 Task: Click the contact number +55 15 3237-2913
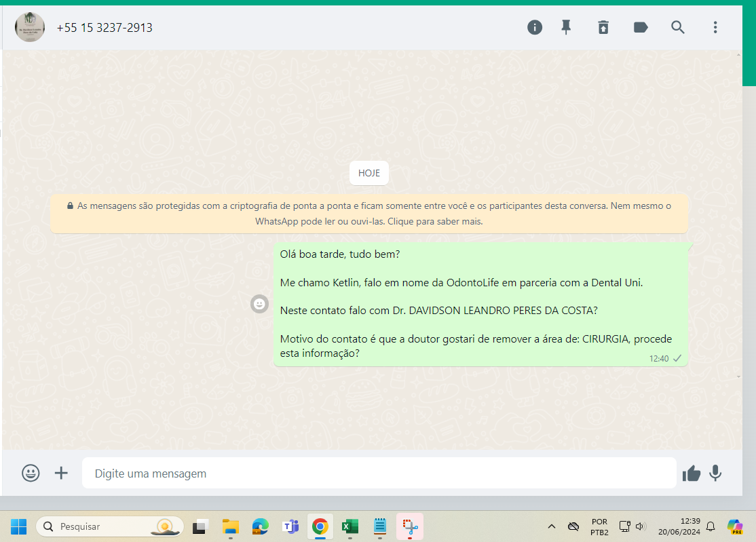click(105, 28)
